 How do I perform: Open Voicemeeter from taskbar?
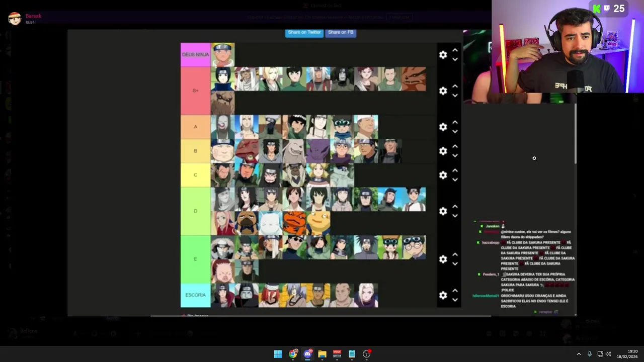pyautogui.click(x=337, y=354)
